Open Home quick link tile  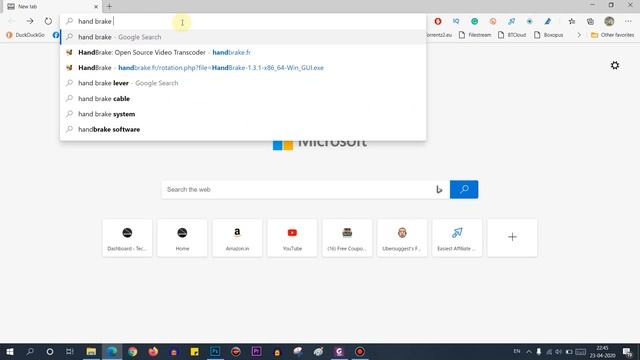tap(182, 238)
